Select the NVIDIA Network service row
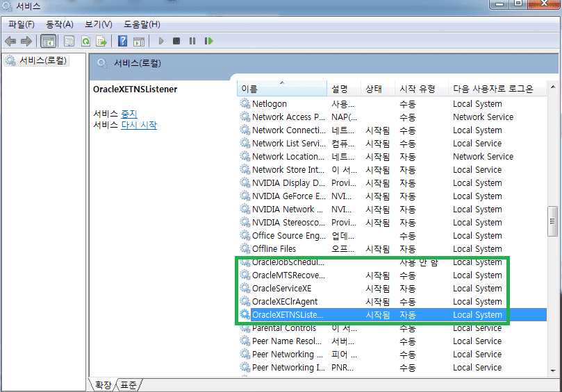The image size is (562, 392). [391, 209]
